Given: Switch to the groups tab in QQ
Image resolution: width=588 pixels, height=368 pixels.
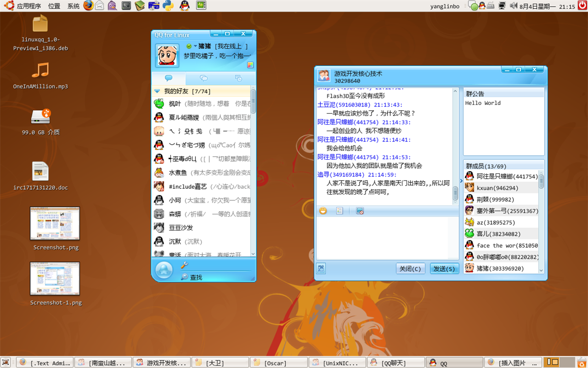Looking at the screenshot, I should (204, 78).
